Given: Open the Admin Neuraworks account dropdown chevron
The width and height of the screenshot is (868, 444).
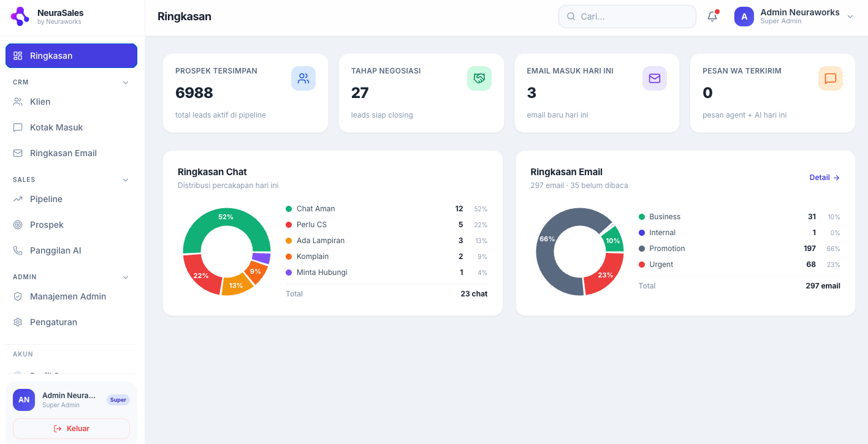Looking at the screenshot, I should (x=850, y=17).
